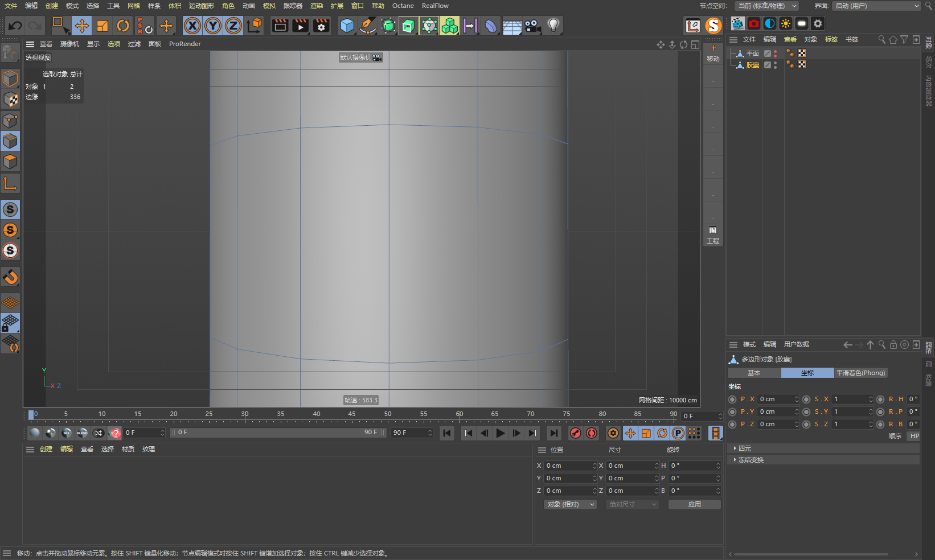Switch to 平滑着色(Phong) tab
The image size is (935, 560).
tap(861, 373)
